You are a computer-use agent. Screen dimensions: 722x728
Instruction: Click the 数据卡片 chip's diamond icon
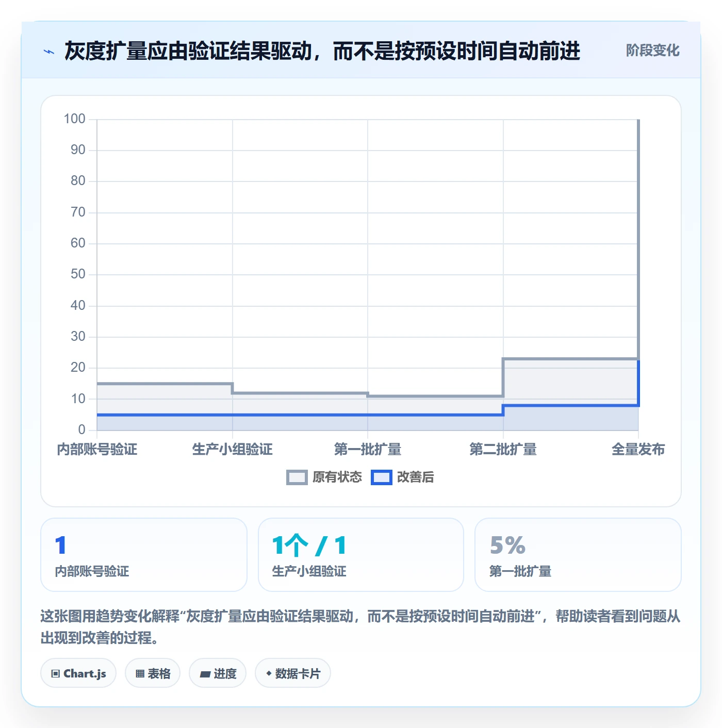click(269, 673)
